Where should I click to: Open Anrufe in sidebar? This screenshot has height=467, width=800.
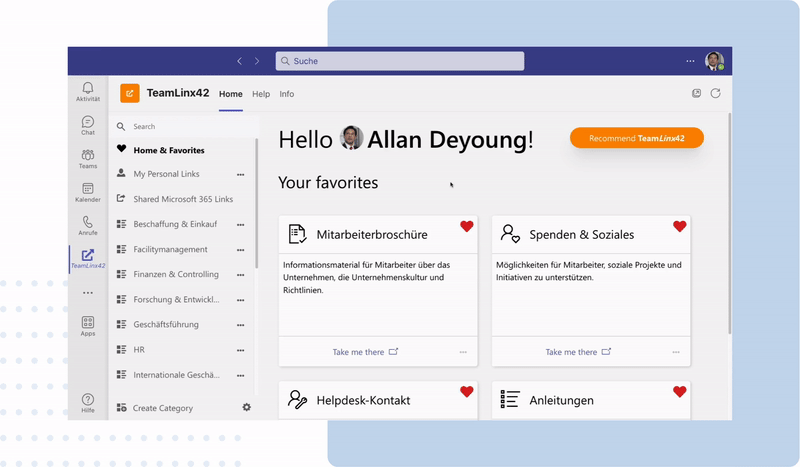88,226
